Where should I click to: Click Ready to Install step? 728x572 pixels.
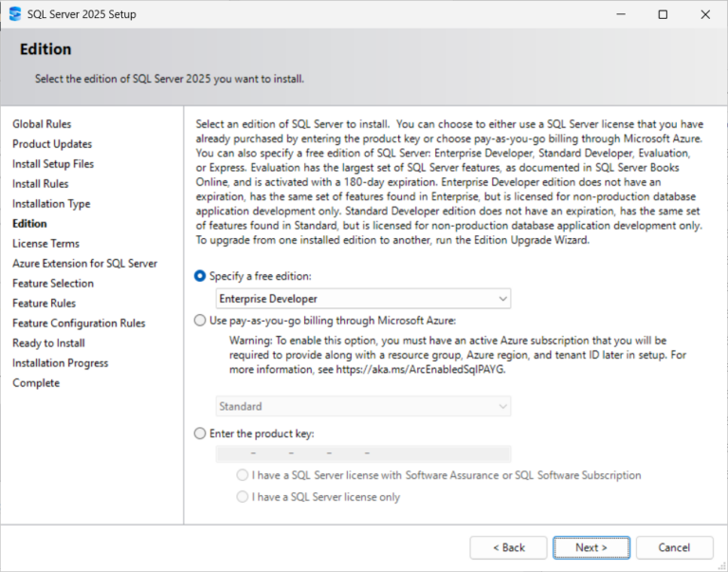pos(48,343)
